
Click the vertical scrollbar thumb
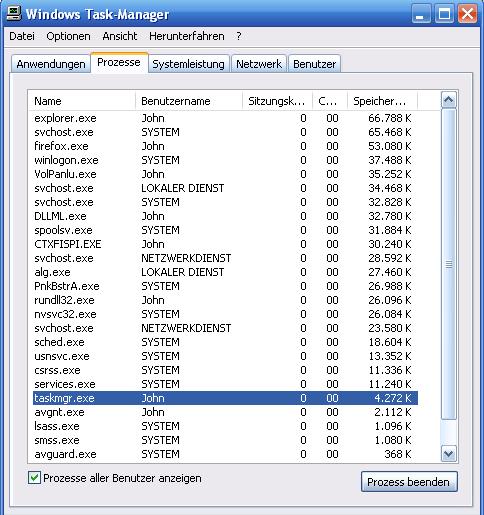click(449, 264)
